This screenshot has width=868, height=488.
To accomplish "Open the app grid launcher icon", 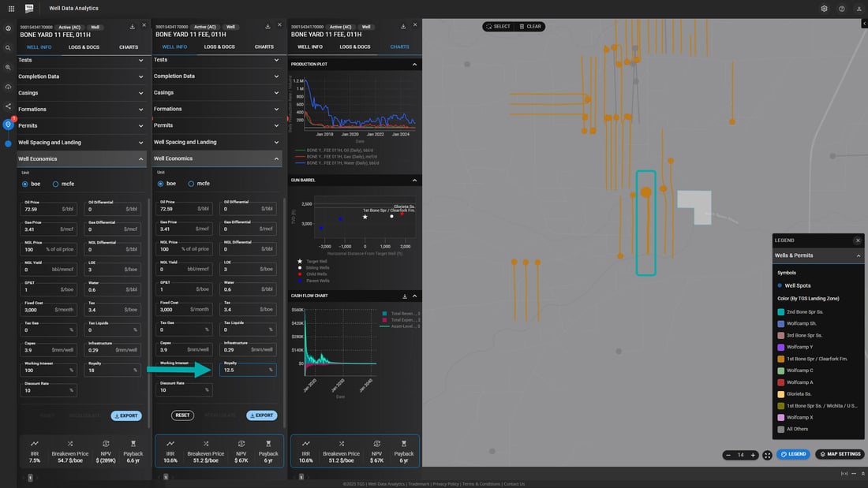I will click(11, 9).
